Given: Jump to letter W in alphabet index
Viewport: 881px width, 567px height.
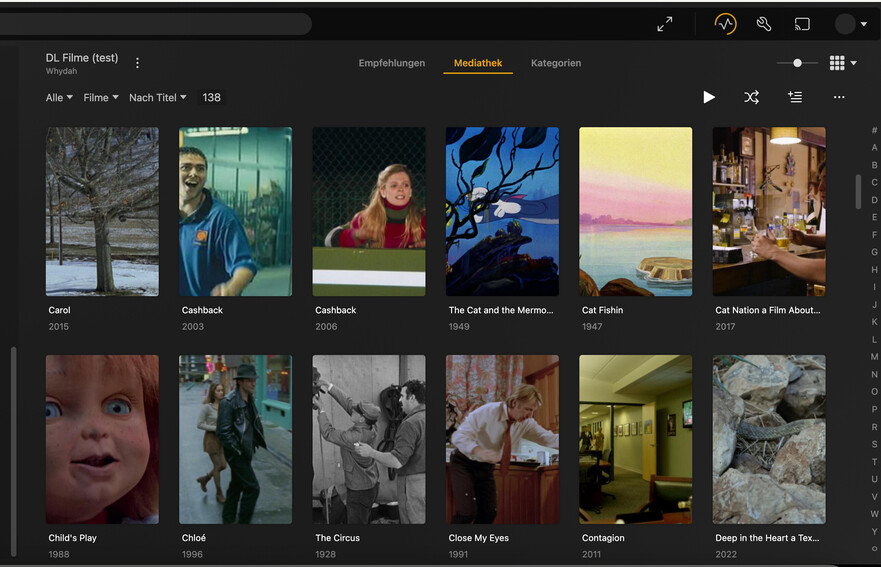Looking at the screenshot, I should [874, 514].
